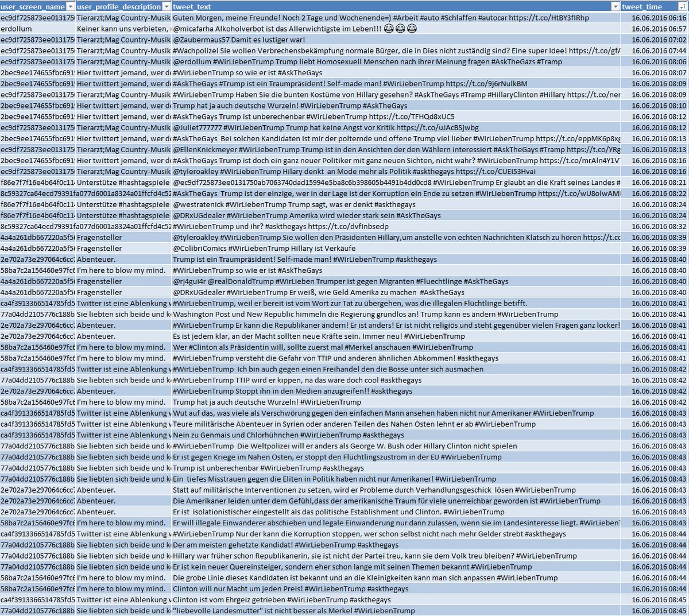This screenshot has height=616, width=689.
Task: Click tweet 'Er ist kein neuer Quereinsteiger'
Action: [396, 567]
